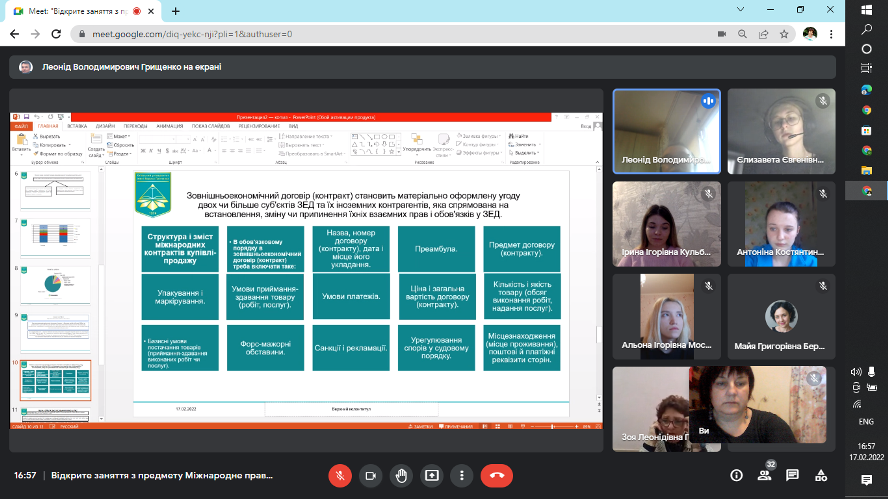Open the tab search chevron in Chrome
The width and height of the screenshot is (888, 499).
[740, 10]
